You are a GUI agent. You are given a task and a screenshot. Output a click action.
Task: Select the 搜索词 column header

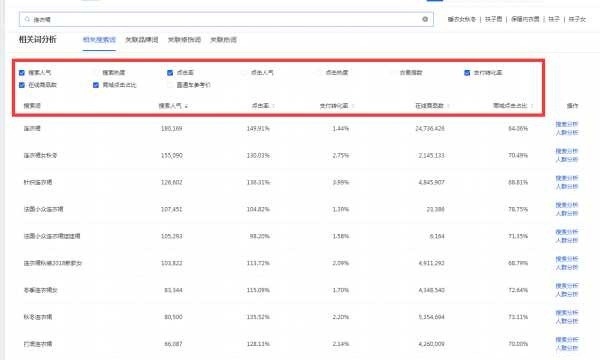point(32,106)
